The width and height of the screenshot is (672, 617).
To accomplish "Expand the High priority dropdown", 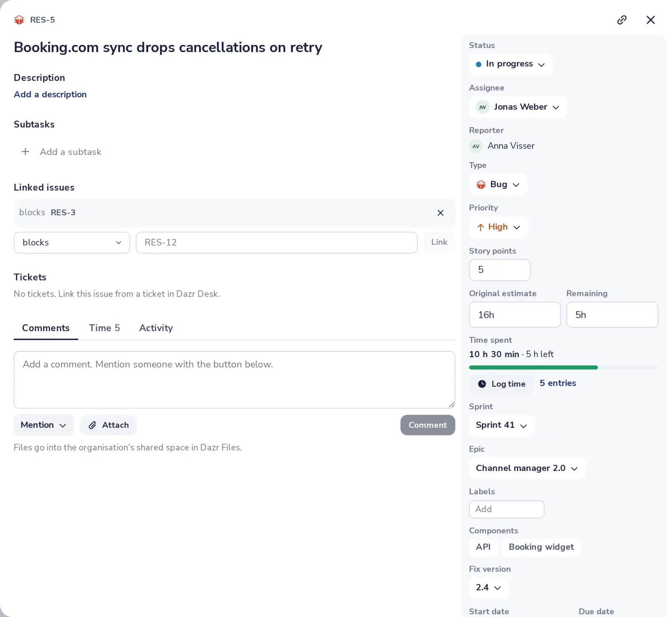I will tap(498, 227).
